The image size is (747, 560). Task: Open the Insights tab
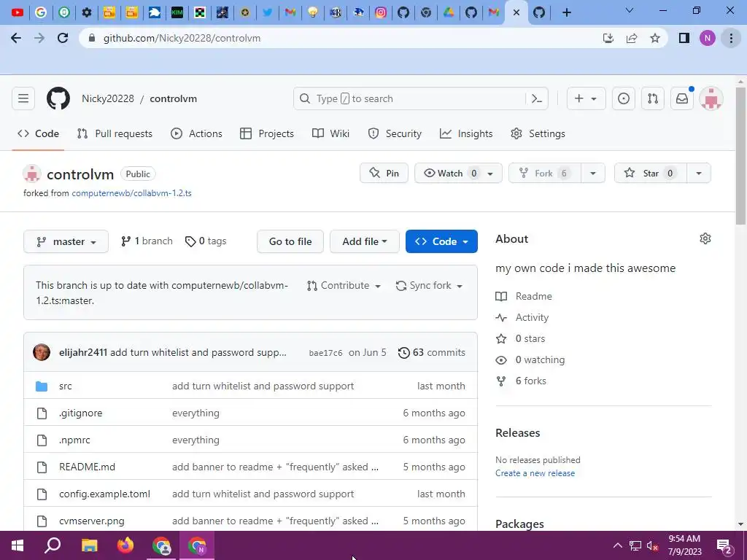coord(466,134)
